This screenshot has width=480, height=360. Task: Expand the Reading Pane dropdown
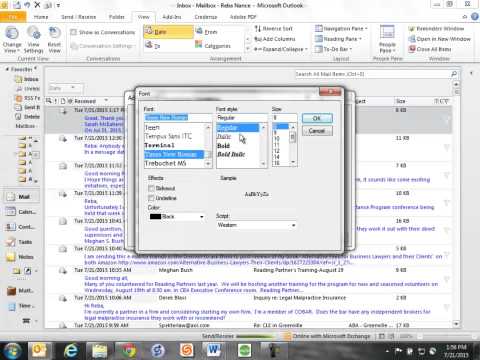339,39
